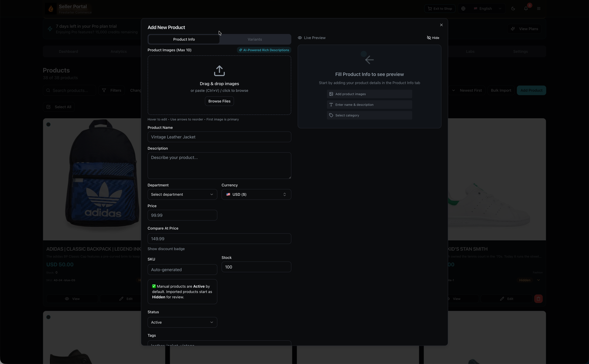
Task: Switch to the Variants tab
Action: (255, 39)
